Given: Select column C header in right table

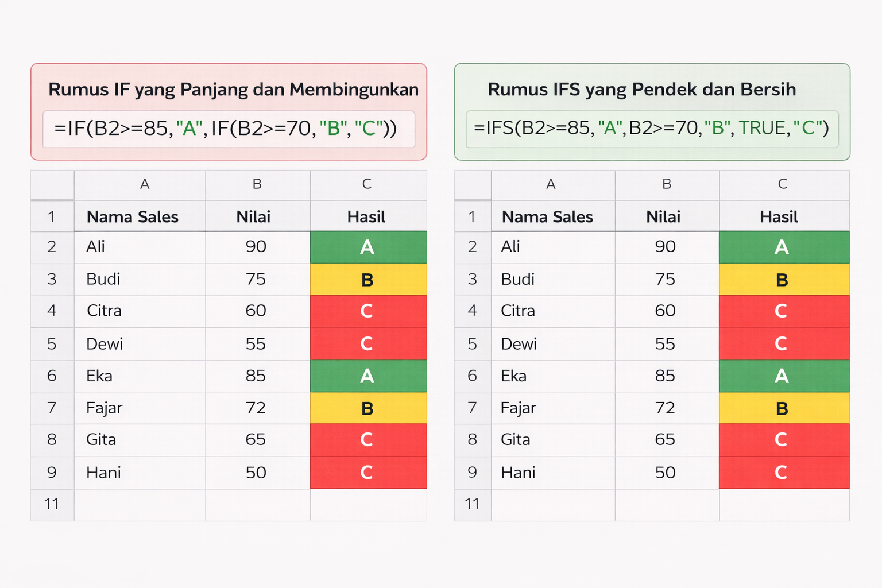Looking at the screenshot, I should click(783, 184).
